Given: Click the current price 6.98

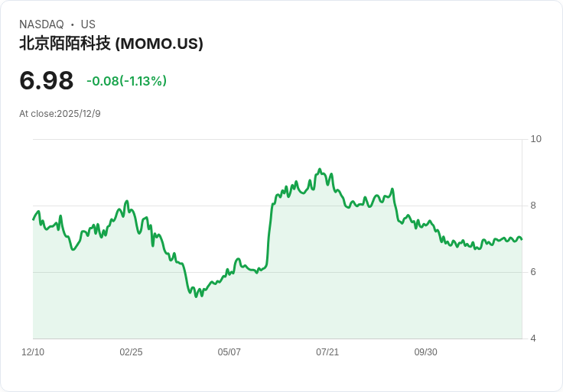Looking at the screenshot, I should (47, 80).
